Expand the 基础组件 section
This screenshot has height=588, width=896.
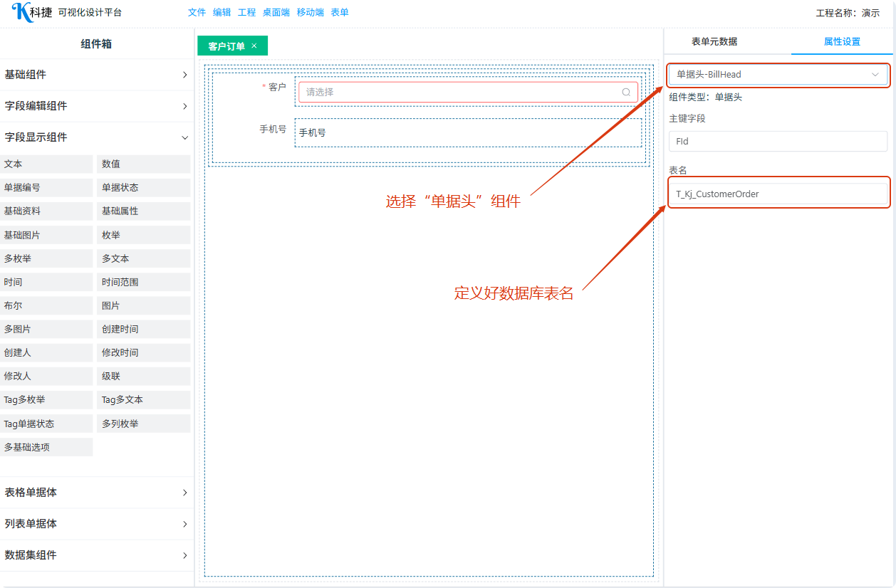point(97,75)
